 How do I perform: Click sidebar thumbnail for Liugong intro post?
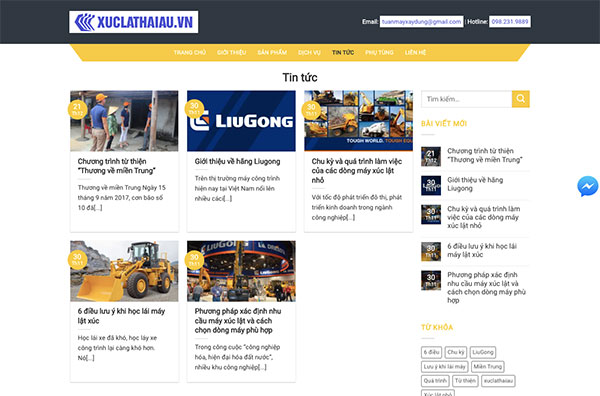tap(431, 186)
